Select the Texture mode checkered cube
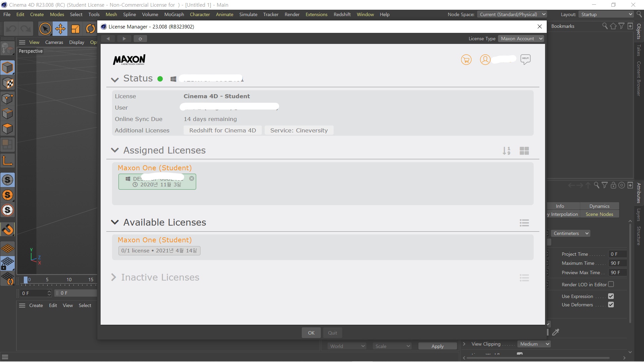The image size is (644, 362). click(7, 83)
